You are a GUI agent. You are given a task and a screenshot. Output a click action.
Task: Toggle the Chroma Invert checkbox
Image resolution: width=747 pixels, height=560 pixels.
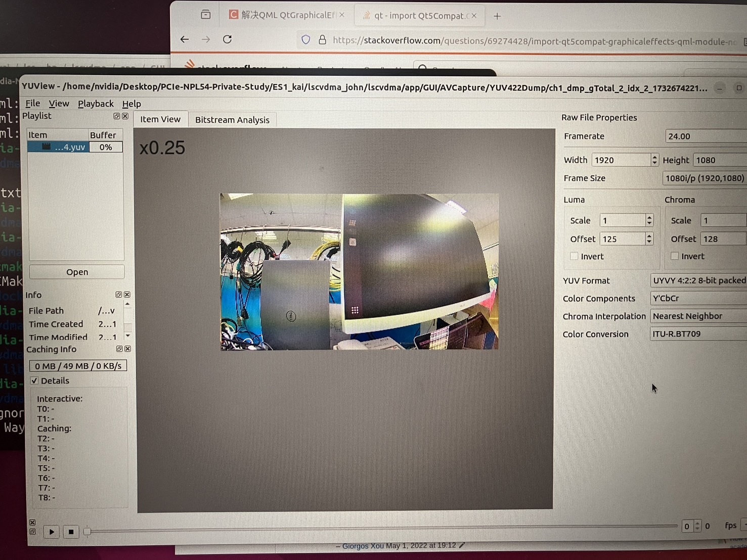[x=675, y=256]
